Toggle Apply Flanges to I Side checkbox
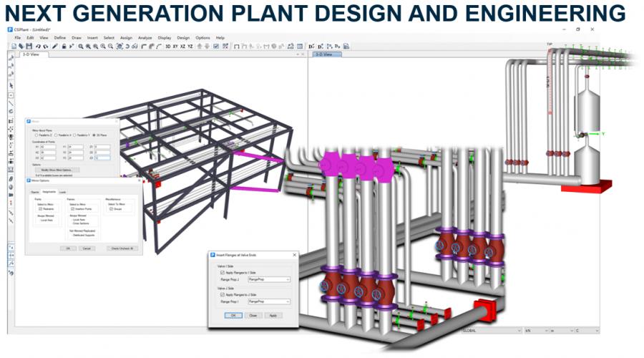This screenshot has height=358, width=644. [x=222, y=273]
